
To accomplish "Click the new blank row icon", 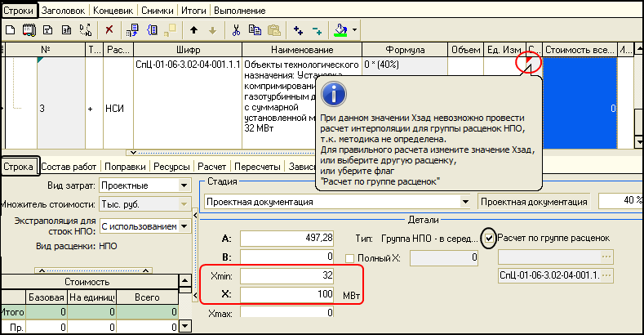I will tap(10, 30).
